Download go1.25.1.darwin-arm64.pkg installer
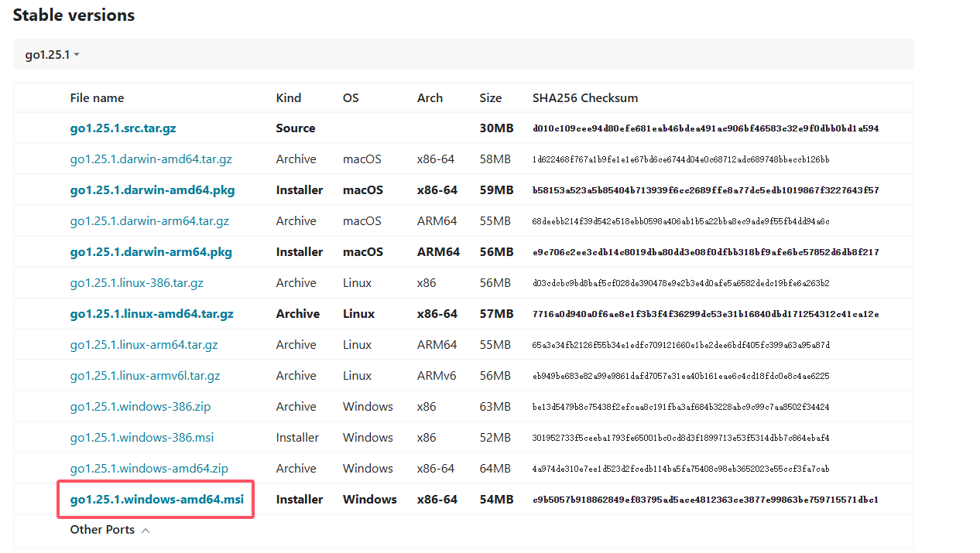 click(x=150, y=252)
